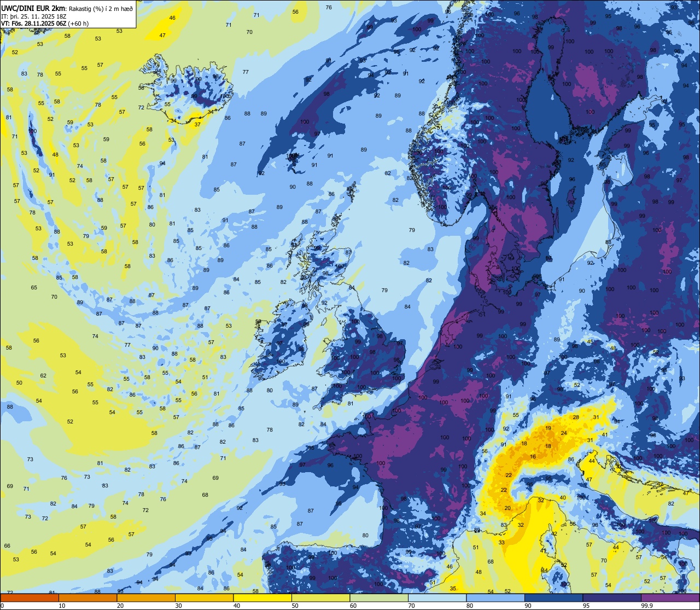The image size is (700, 610).
Task: Click the 'Rakastig (%) í 2 m hæð' label
Action: tap(100, 8)
